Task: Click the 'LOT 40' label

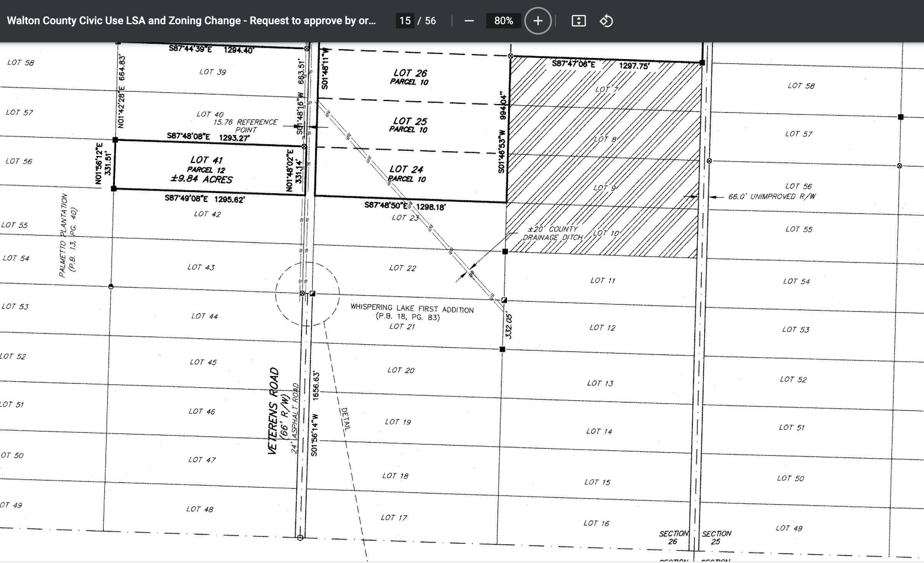Action: pyautogui.click(x=210, y=114)
